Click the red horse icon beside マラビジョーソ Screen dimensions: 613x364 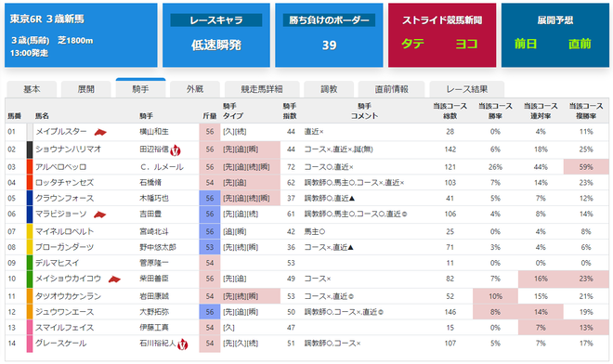[x=100, y=214]
